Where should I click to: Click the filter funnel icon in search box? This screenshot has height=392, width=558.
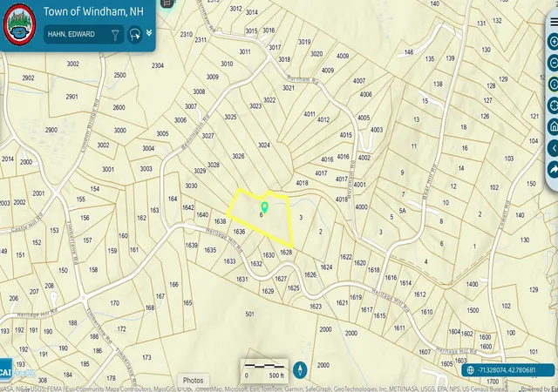pos(115,35)
